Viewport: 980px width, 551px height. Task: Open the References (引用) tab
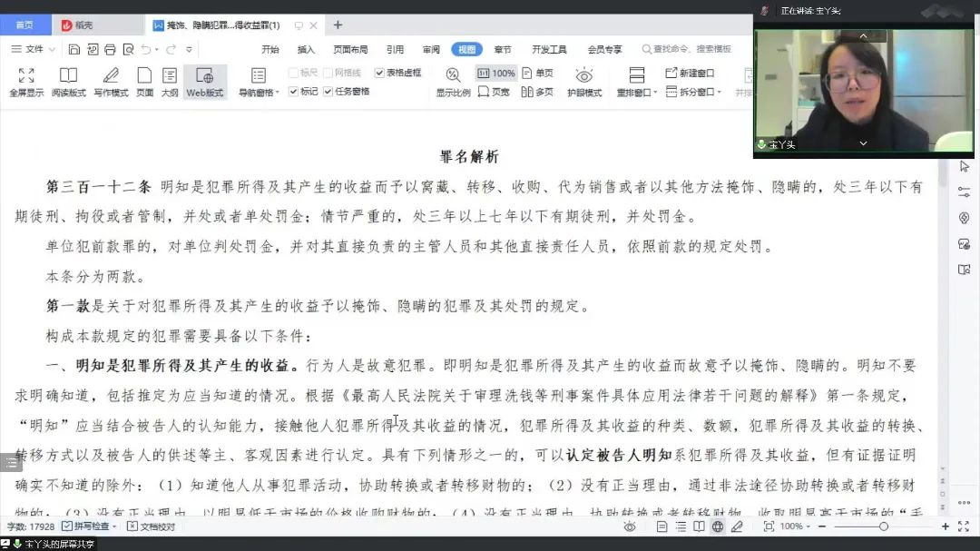(395, 49)
